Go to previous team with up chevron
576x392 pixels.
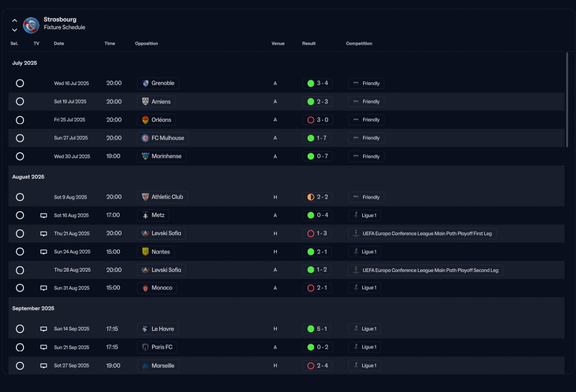point(14,20)
